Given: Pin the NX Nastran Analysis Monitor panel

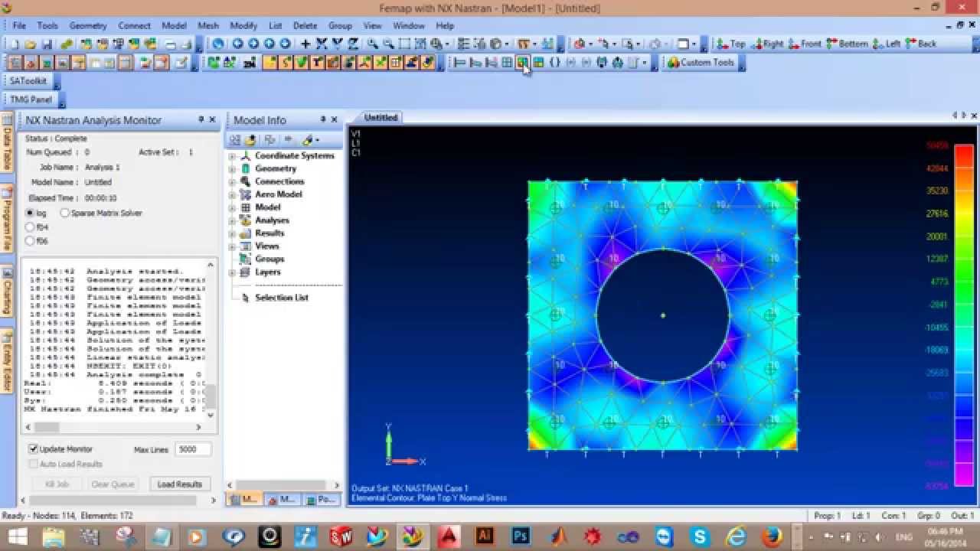Looking at the screenshot, I should 201,119.
